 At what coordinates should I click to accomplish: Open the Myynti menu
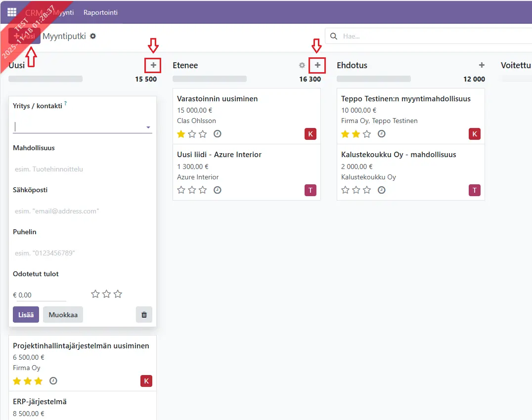(64, 12)
